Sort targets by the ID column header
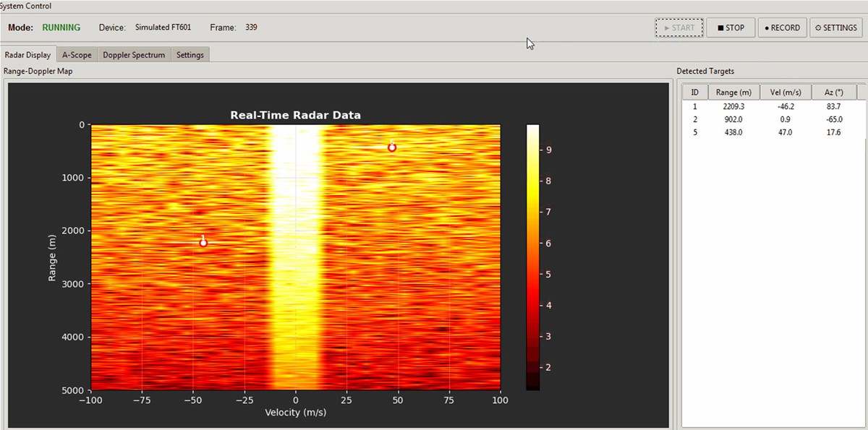 (694, 93)
